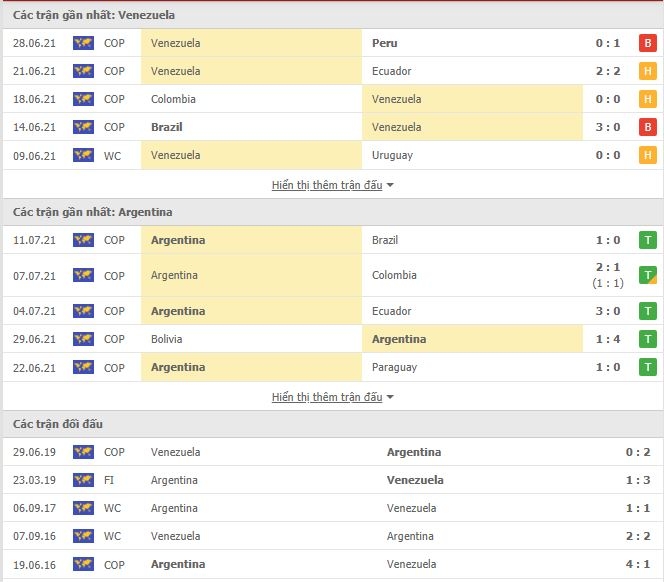The width and height of the screenshot is (664, 582).
Task: Open the Argentina vs Brazil 1:0 match row
Action: tap(332, 240)
